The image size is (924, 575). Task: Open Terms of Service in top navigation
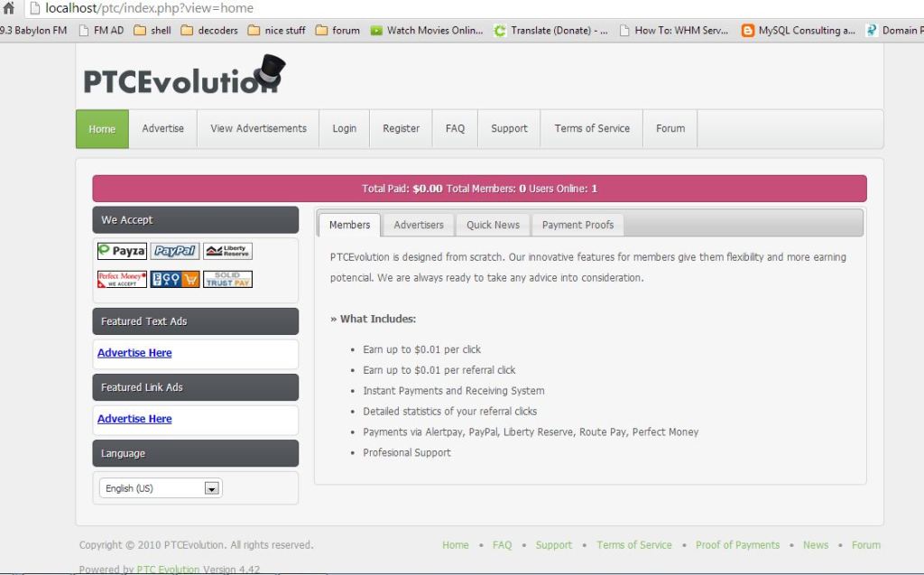(592, 128)
